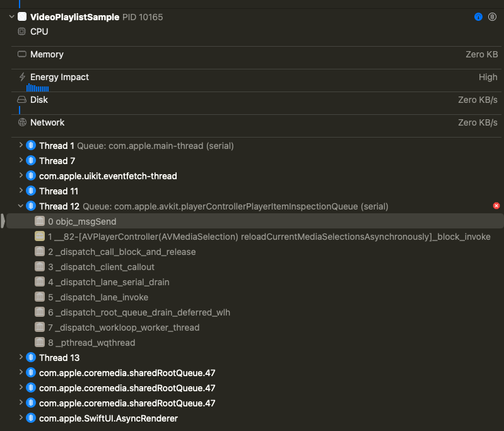Click the pause threads icon beside PID
The image size is (504, 431).
point(492,17)
